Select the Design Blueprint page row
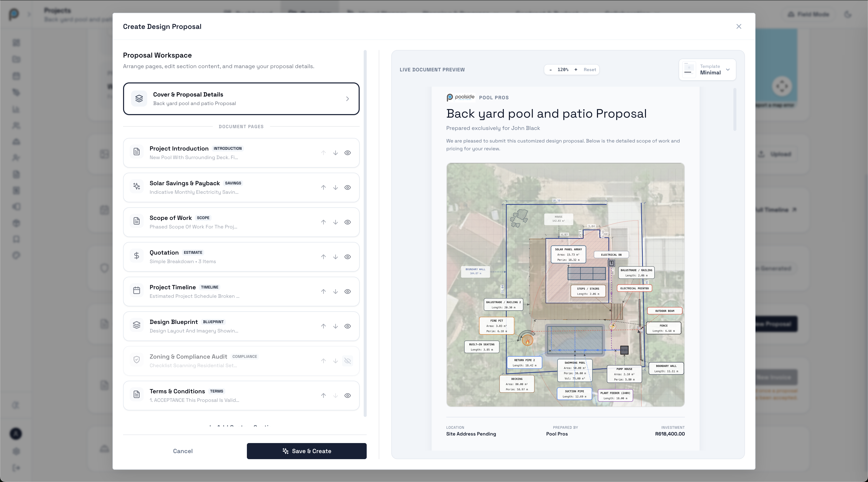The image size is (868, 482). pyautogui.click(x=241, y=326)
